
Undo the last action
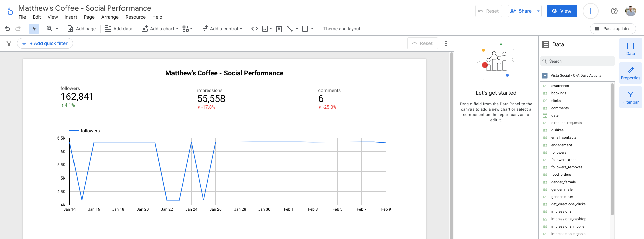[x=7, y=29]
